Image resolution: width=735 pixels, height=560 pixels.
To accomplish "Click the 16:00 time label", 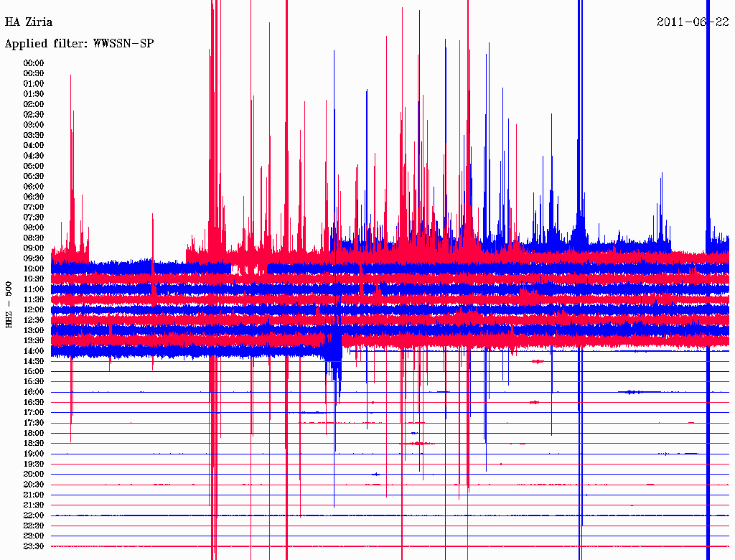I will click(x=34, y=393).
